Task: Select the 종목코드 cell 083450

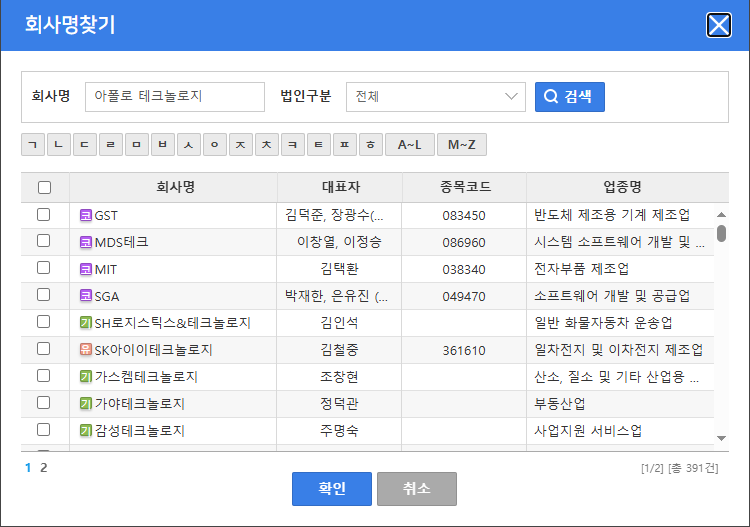Action: tap(464, 216)
